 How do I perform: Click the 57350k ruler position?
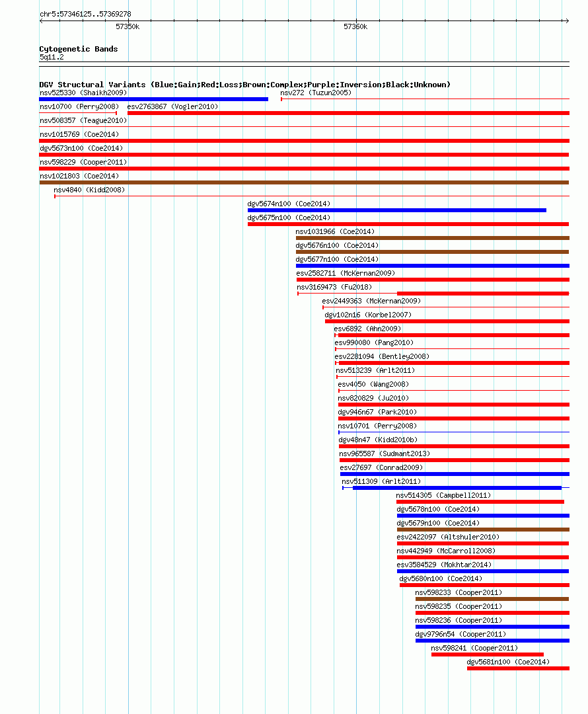[128, 27]
